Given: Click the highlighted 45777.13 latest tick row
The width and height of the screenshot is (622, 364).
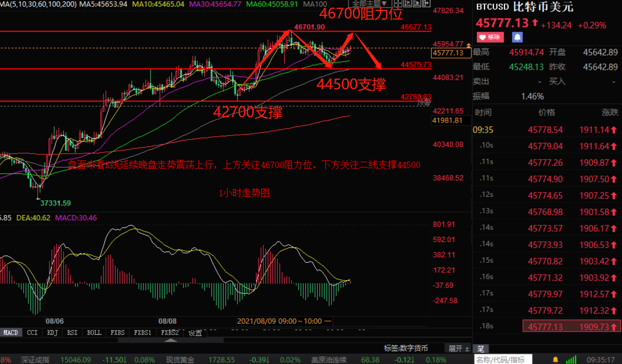Looking at the screenshot, I should (x=571, y=326).
